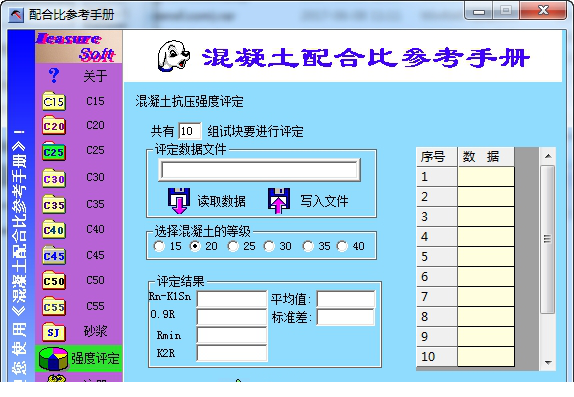
Task: Select concrete grade 40 radio button
Action: pyautogui.click(x=342, y=246)
